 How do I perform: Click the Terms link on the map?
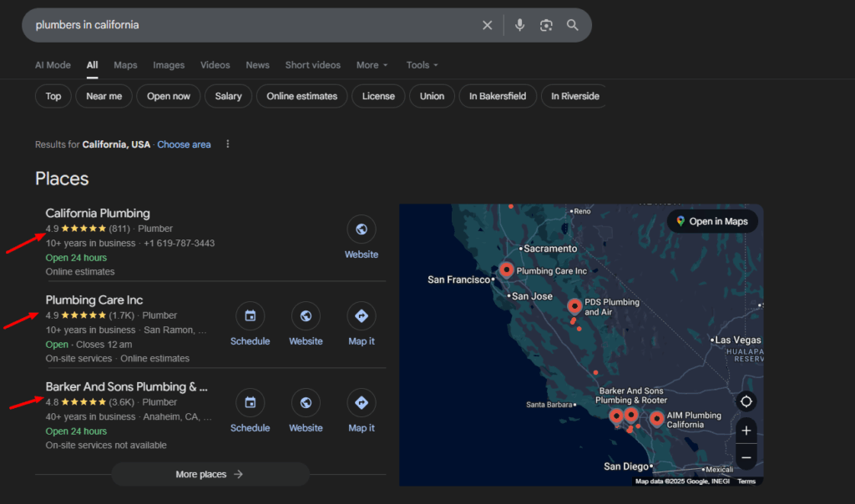[746, 481]
